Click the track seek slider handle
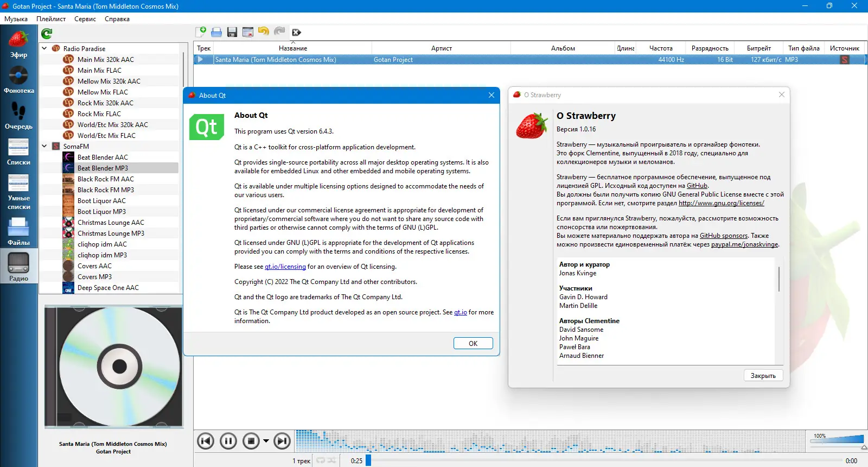Screen dimensions: 868x467 coord(368,460)
